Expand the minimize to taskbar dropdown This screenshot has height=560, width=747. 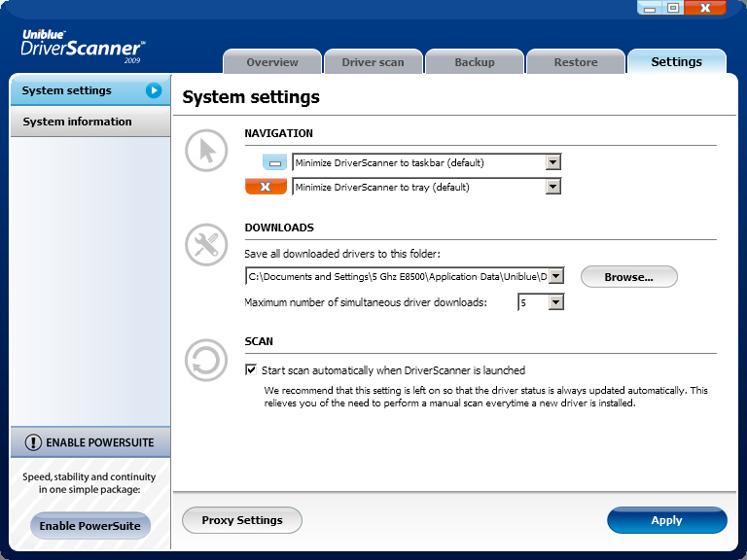click(x=552, y=162)
